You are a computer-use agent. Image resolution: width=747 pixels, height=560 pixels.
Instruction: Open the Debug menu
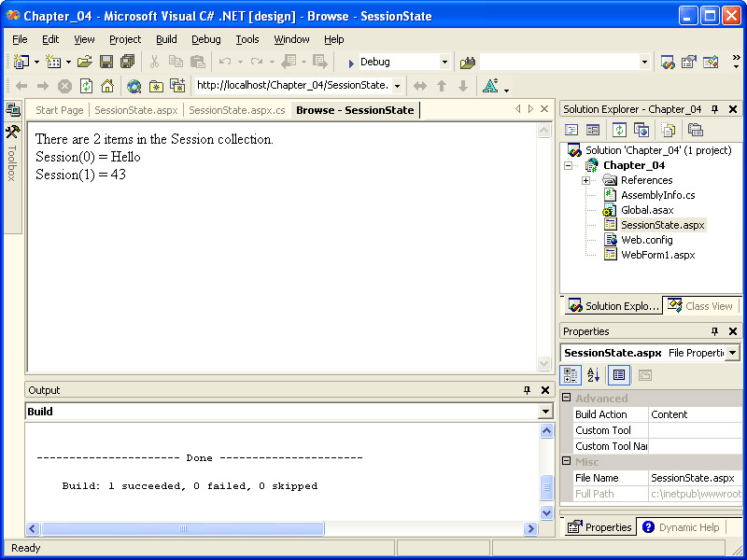click(x=206, y=39)
